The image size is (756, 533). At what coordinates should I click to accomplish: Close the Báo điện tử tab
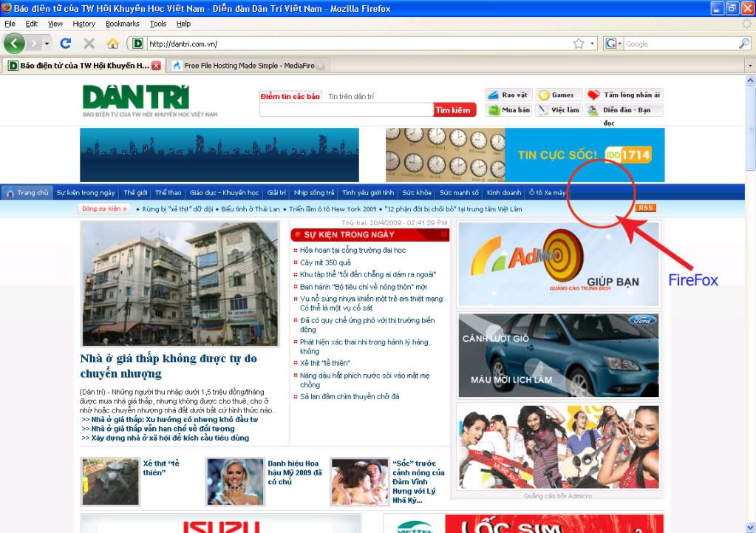(x=156, y=66)
